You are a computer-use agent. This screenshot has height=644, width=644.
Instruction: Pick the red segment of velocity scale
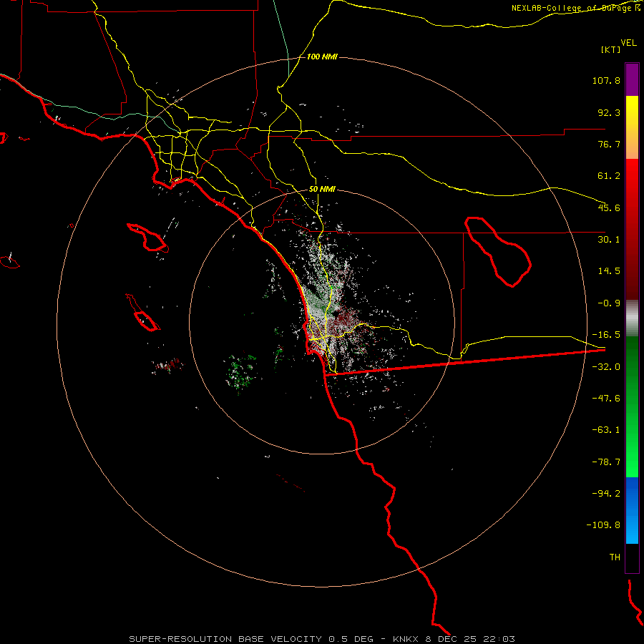point(632,229)
